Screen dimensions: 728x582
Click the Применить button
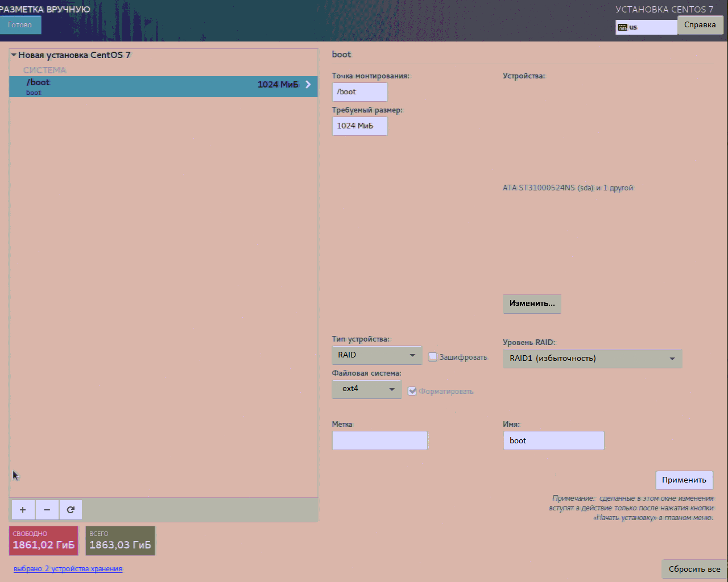pyautogui.click(x=684, y=480)
